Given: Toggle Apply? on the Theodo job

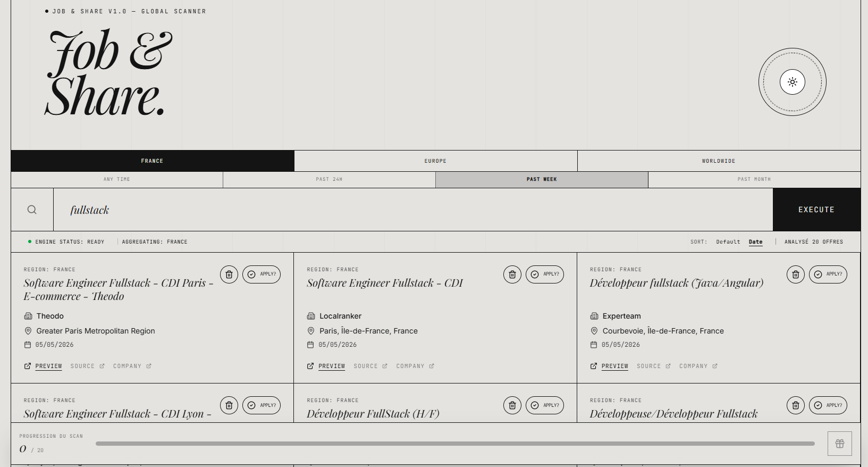Looking at the screenshot, I should [262, 274].
